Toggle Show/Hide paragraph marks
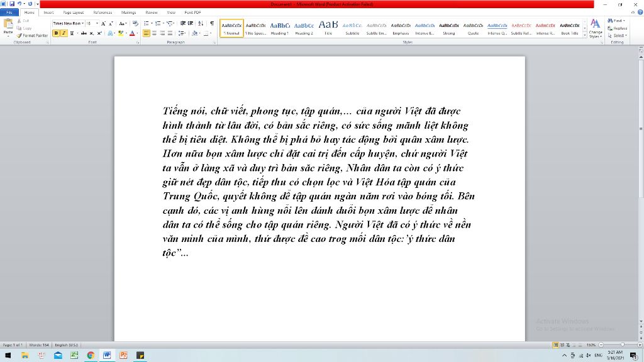Image resolution: width=644 pixels, height=362 pixels. [x=212, y=23]
